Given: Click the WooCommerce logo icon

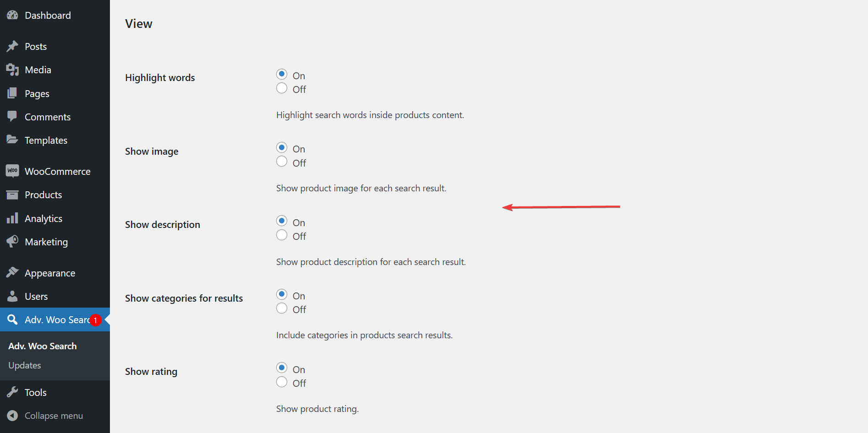Looking at the screenshot, I should [12, 171].
